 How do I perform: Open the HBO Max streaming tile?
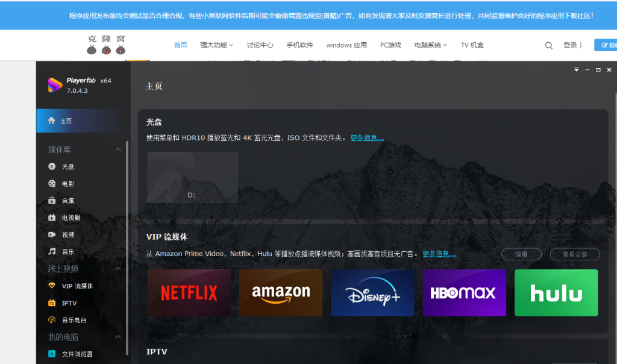[x=465, y=293]
